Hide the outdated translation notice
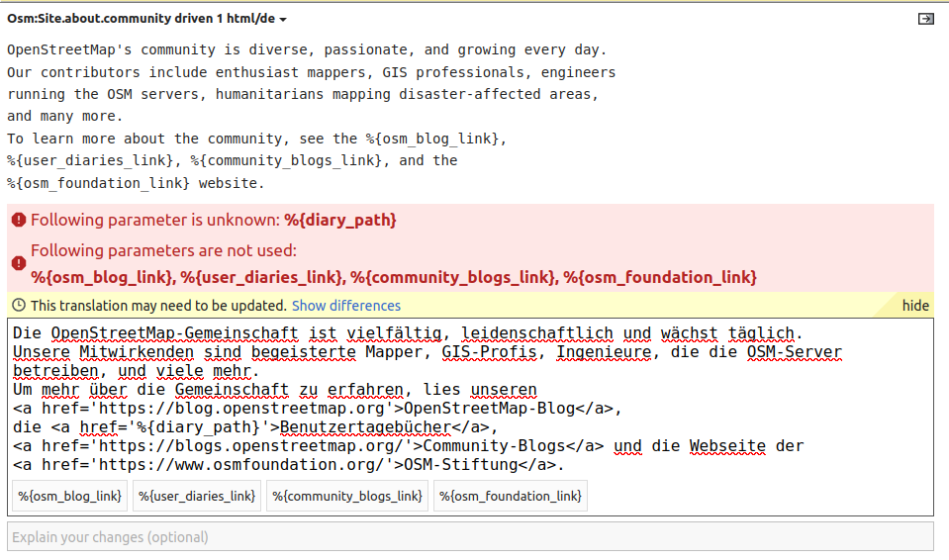Screen dimensions: 949x560 pyautogui.click(x=915, y=306)
